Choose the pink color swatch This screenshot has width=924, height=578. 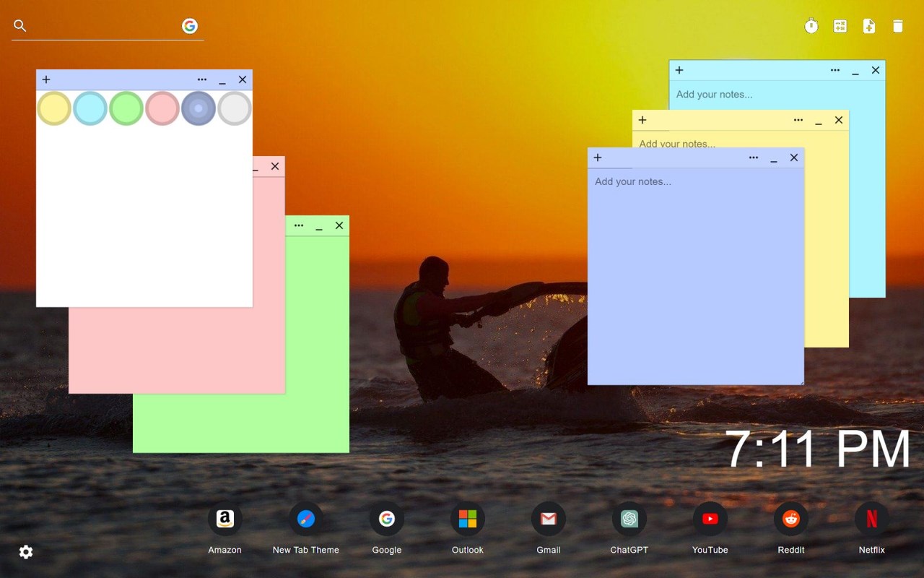tap(162, 108)
